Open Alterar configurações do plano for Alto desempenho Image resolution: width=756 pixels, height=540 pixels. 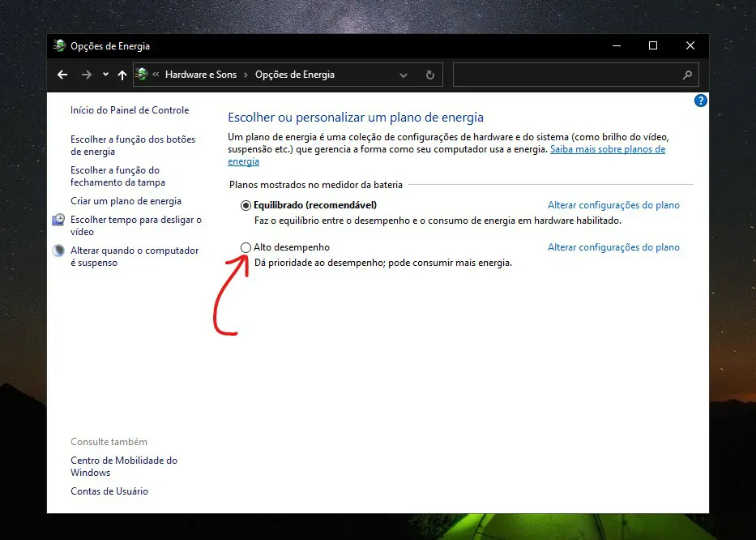[x=613, y=247]
